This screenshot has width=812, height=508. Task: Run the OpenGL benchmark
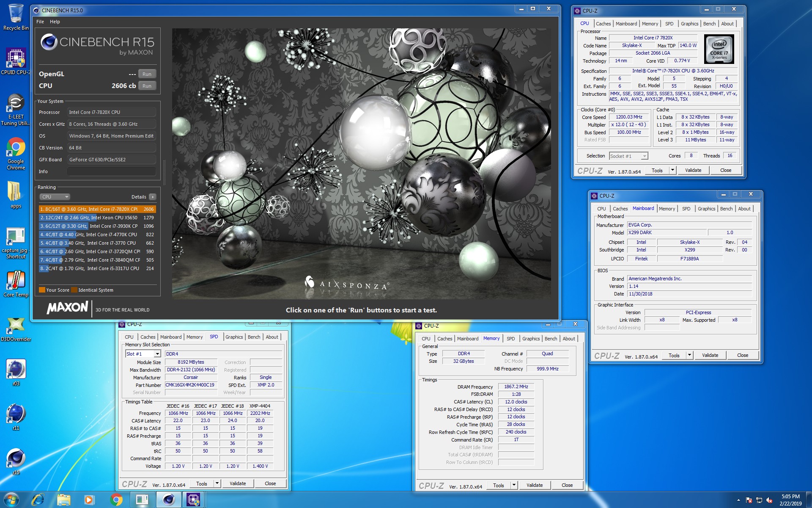click(x=147, y=74)
